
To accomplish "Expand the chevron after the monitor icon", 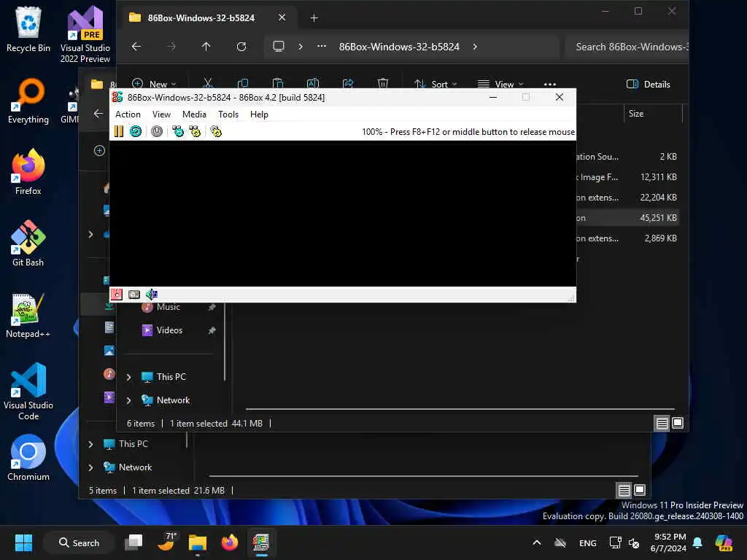I will (300, 47).
